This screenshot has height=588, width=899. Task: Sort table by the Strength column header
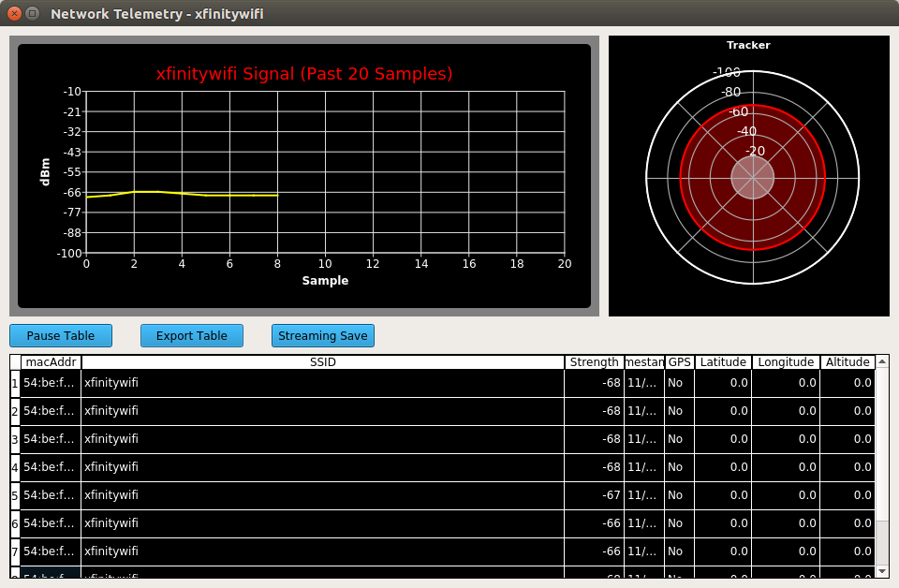pyautogui.click(x=593, y=362)
